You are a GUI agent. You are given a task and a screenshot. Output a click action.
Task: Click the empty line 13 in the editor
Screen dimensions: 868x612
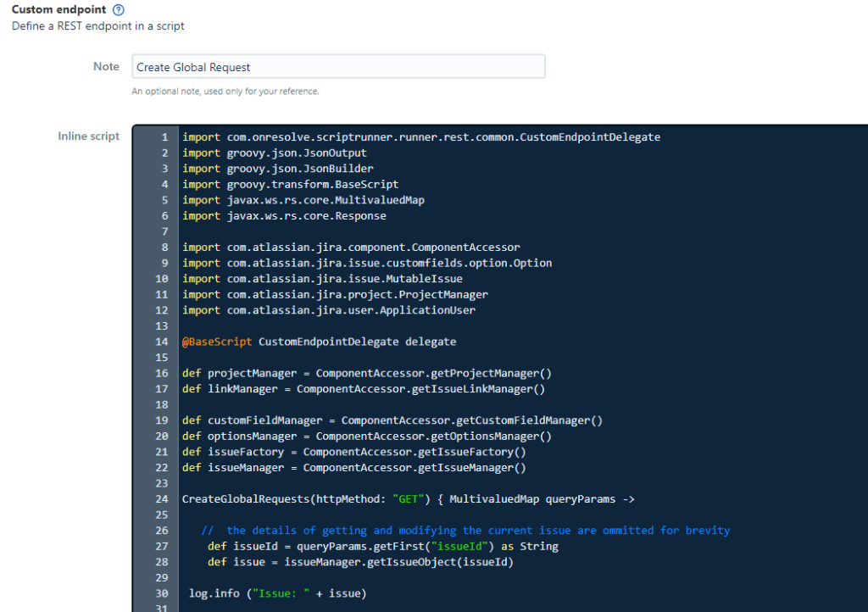click(424, 326)
